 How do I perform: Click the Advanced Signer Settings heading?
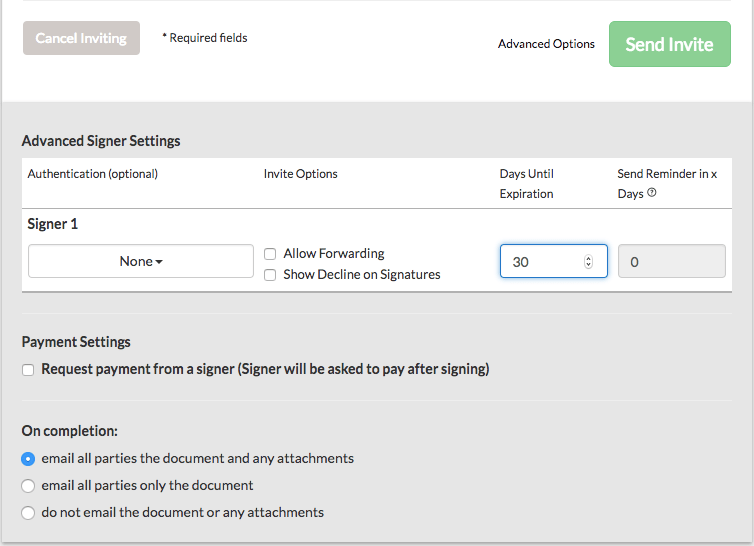tap(101, 141)
